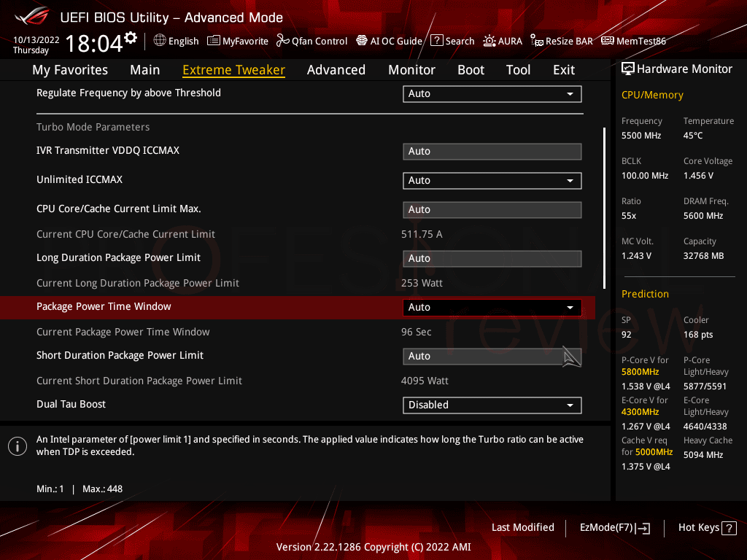Click the 253 Watt power limit value
This screenshot has height=560, width=747.
pos(422,284)
